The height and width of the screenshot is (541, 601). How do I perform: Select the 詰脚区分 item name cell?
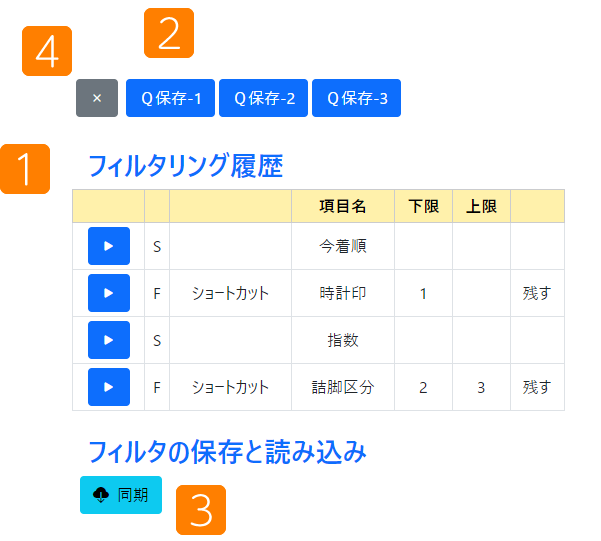click(x=343, y=387)
